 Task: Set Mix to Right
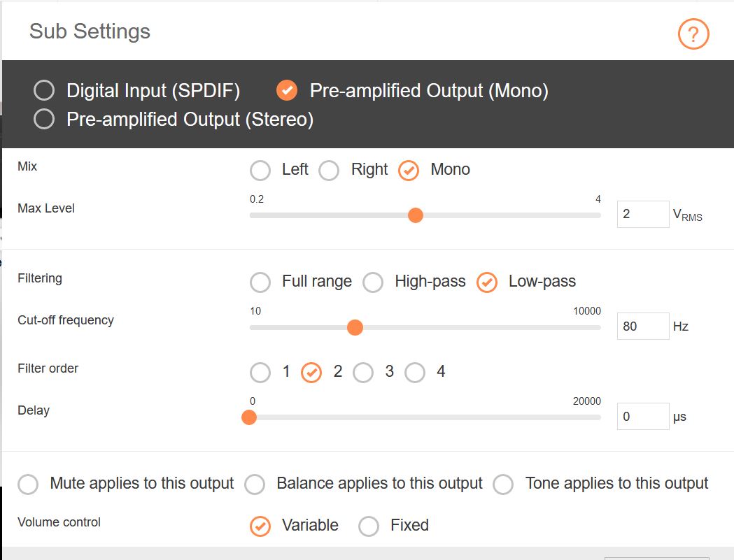[x=329, y=171]
